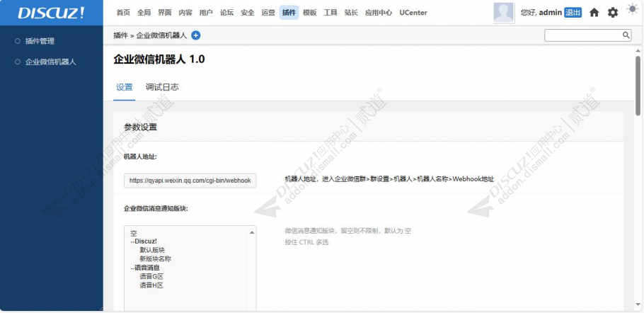
Task: Select the 空 option in the listbox
Action: pyautogui.click(x=134, y=234)
